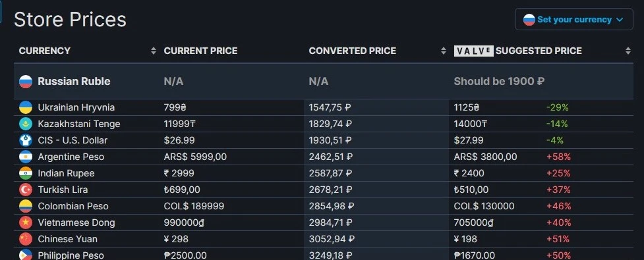The height and width of the screenshot is (260, 644).
Task: Select the Turkish Lira currency name
Action: coord(63,190)
